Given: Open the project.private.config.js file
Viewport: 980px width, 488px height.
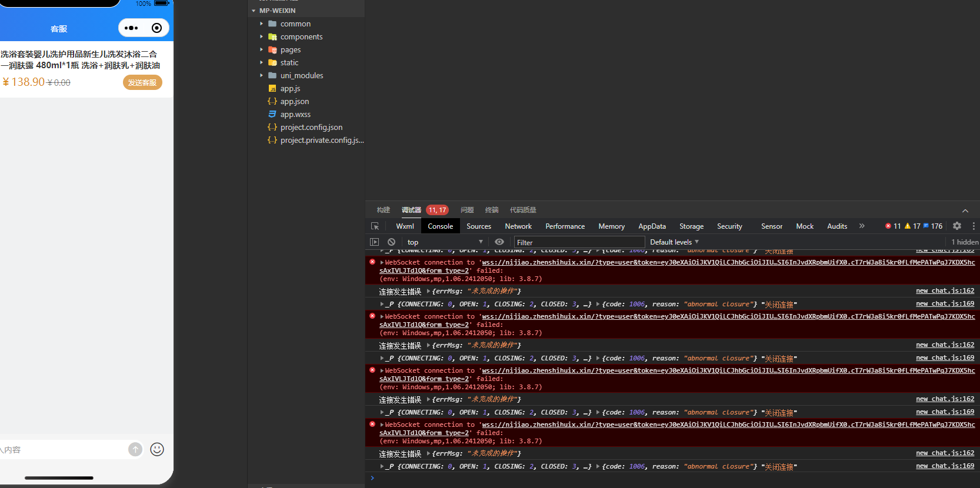Looking at the screenshot, I should [322, 140].
